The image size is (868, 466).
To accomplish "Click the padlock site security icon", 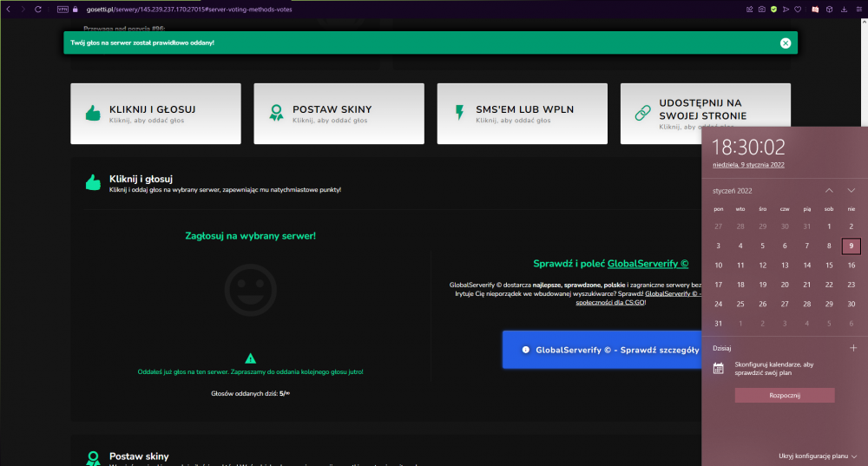I will (x=76, y=10).
